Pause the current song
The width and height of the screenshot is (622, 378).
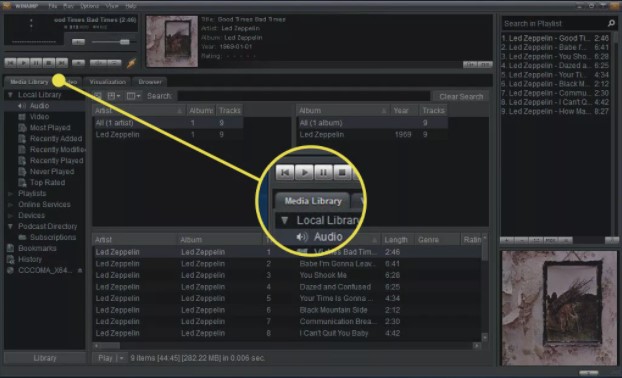[36, 63]
